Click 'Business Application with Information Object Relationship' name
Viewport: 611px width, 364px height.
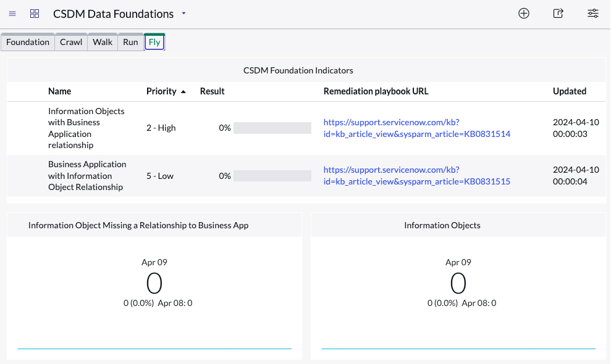(x=87, y=176)
